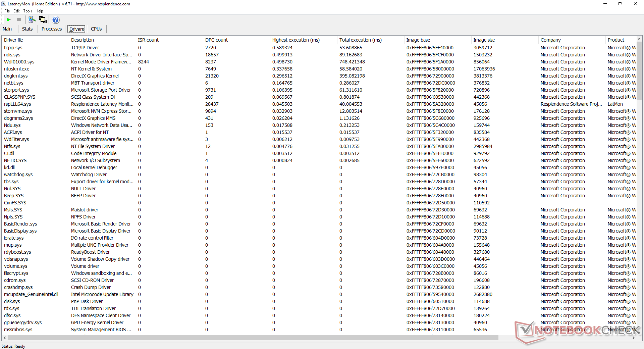Viewport: 644px width, 349px height.
Task: Click the horizontal scrollbar thumb
Action: click(253, 338)
